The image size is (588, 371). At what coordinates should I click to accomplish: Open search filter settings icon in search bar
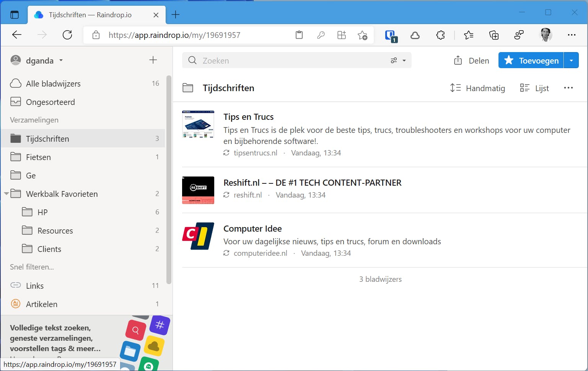[394, 60]
